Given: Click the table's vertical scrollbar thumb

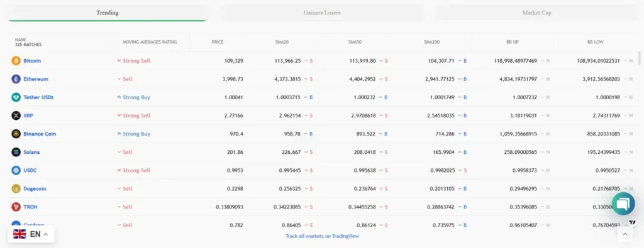Looking at the screenshot, I should [x=639, y=58].
